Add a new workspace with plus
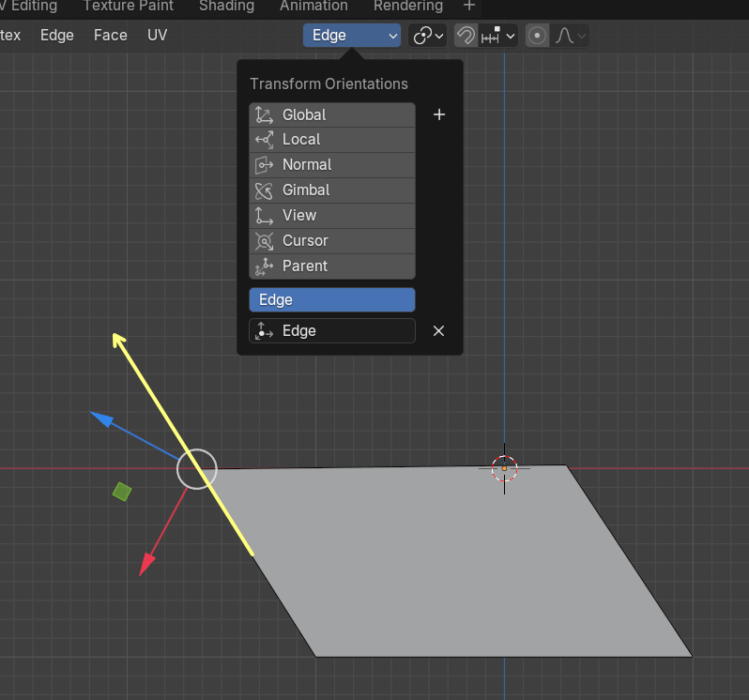Screen dimensions: 749x700 click(469, 6)
